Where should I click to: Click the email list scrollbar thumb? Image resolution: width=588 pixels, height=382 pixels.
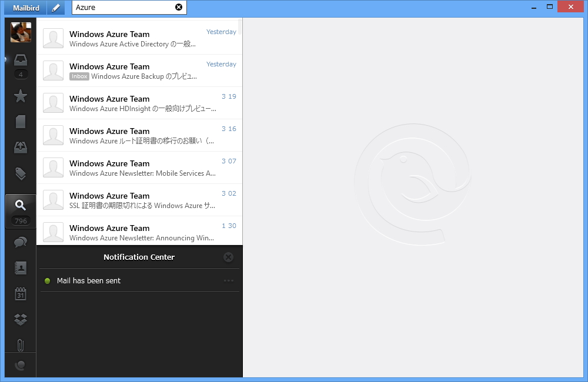click(x=240, y=26)
